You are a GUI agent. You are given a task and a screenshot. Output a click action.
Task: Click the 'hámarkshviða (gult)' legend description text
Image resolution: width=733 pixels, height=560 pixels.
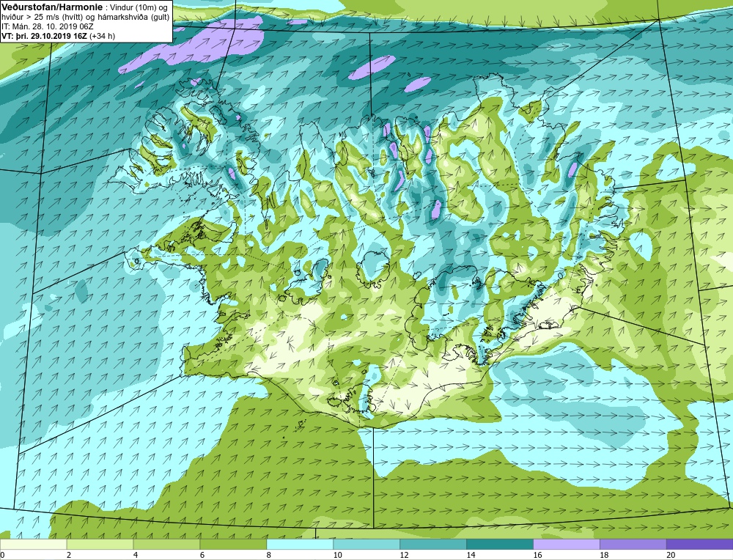pyautogui.click(x=131, y=17)
